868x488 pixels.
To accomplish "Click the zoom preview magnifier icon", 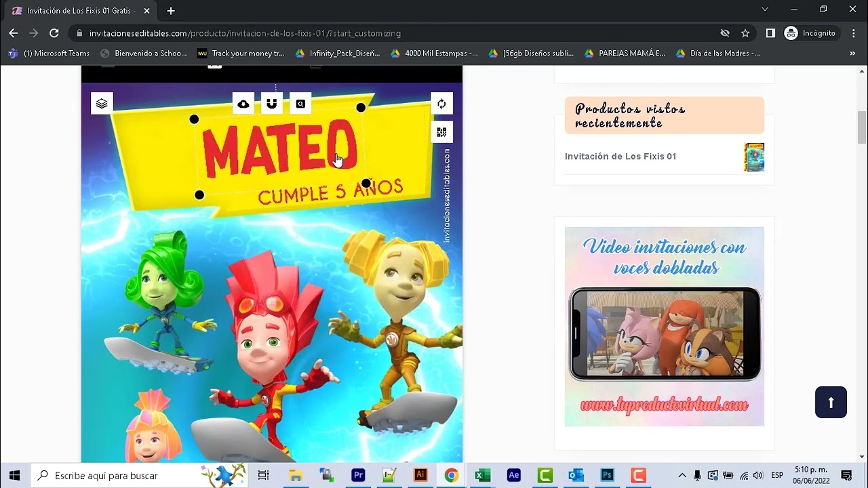I will (300, 104).
